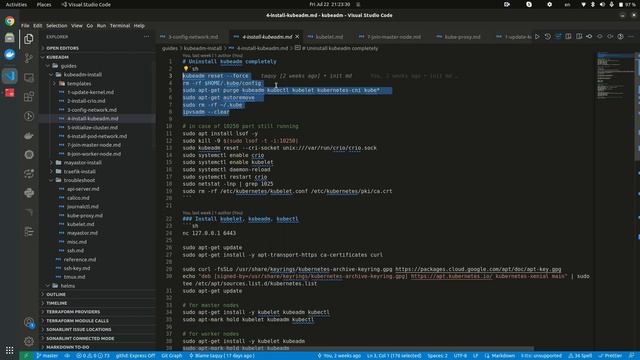Open Activities overview in the top bar

[16, 4]
